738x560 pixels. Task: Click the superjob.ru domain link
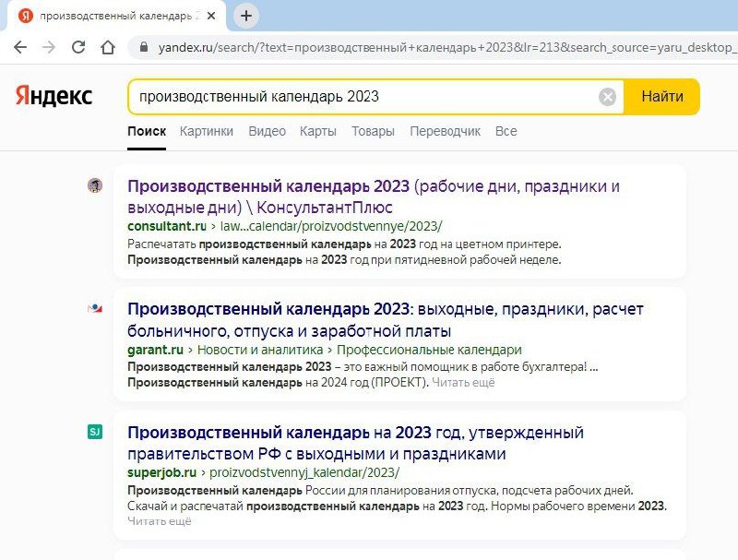pos(161,472)
